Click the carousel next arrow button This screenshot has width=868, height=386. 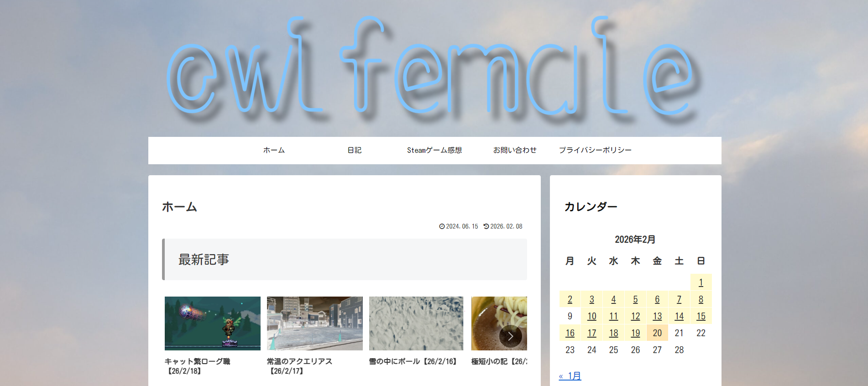(x=510, y=336)
